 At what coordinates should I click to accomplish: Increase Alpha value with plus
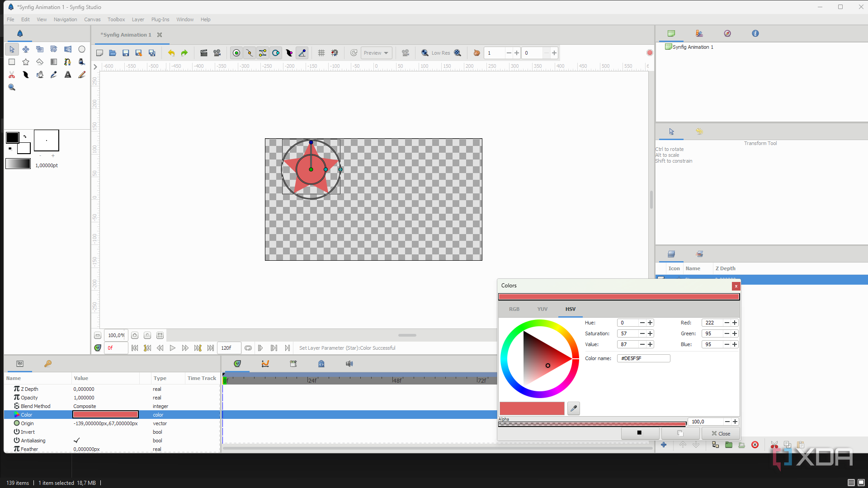(x=735, y=422)
